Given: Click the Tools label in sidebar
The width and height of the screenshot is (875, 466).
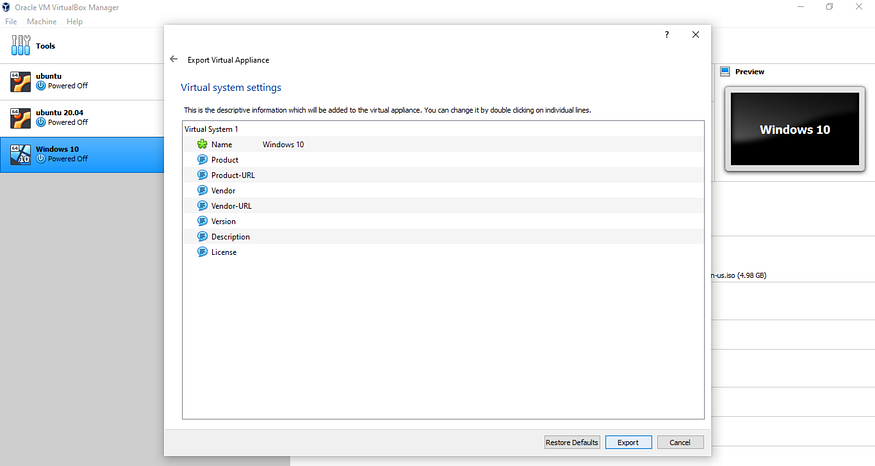Looking at the screenshot, I should click(x=45, y=46).
